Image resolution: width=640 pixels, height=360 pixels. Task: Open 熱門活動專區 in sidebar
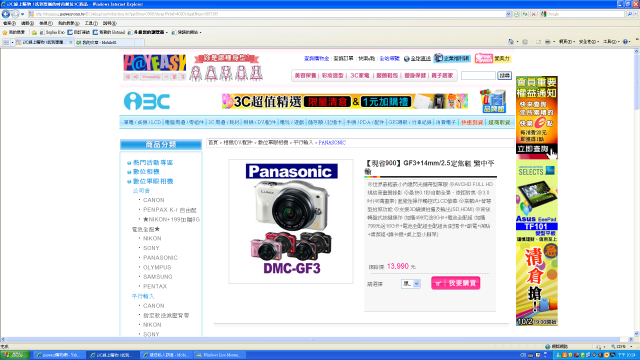pyautogui.click(x=153, y=162)
